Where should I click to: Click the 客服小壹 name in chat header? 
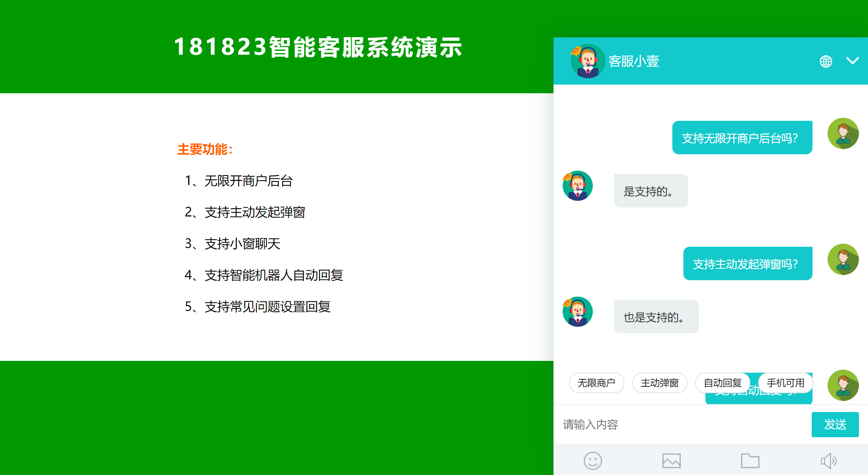(x=633, y=61)
